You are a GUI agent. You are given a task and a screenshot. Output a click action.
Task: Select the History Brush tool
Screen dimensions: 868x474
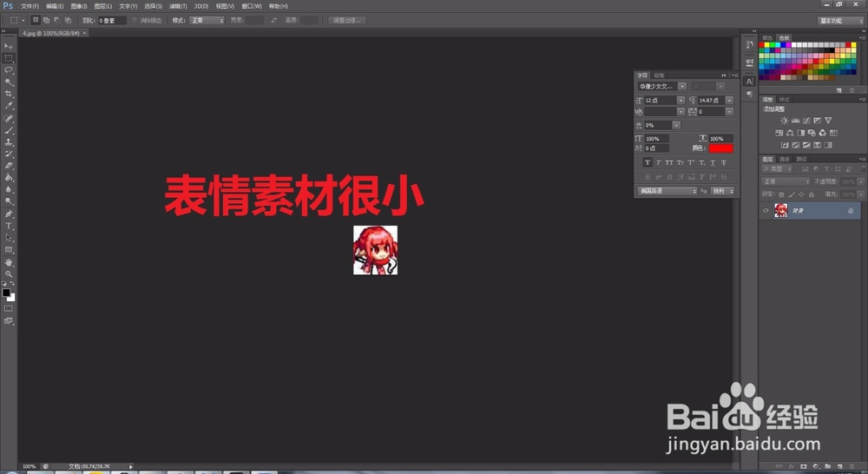[x=9, y=154]
